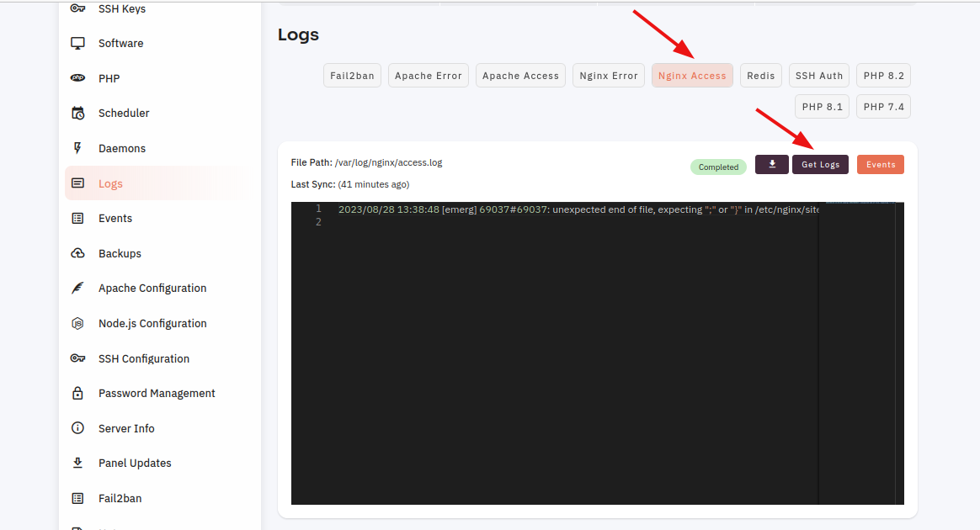
Task: Switch to the Fail2ban log tab
Action: pyautogui.click(x=352, y=76)
